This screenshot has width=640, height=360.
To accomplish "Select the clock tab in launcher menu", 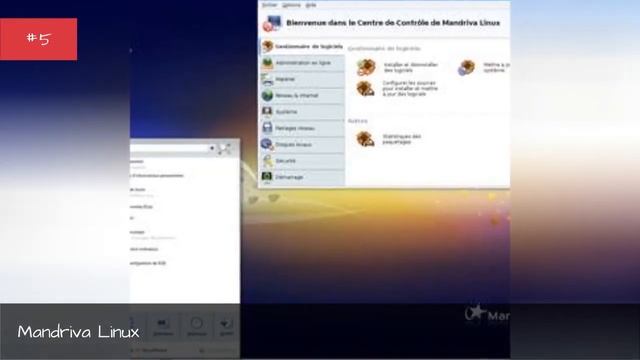I will pyautogui.click(x=196, y=327).
